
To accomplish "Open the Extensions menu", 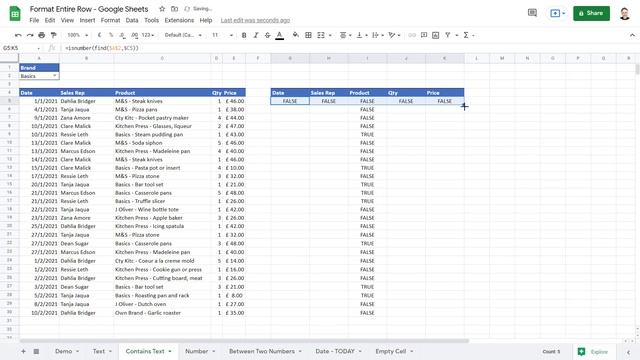I will [179, 20].
